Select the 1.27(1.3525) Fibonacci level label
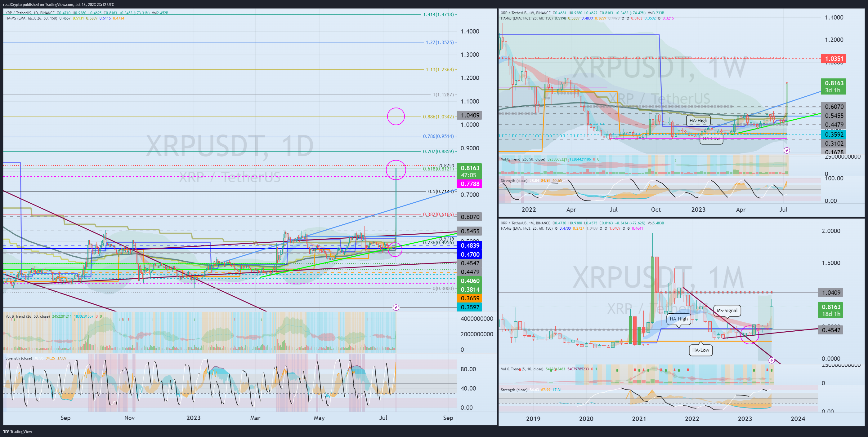Screen dimensions: 868x437 440,42
